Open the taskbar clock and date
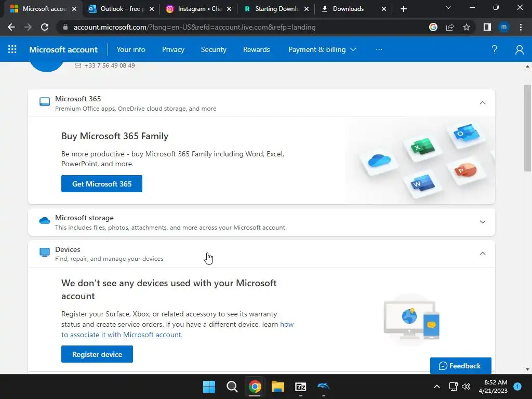Viewport: 532px width, 399px height. (x=493, y=387)
